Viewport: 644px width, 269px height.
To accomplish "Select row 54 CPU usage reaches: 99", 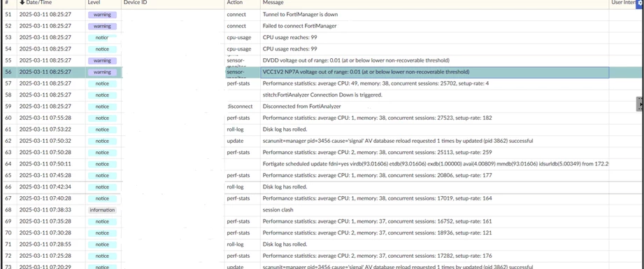I will 289,49.
